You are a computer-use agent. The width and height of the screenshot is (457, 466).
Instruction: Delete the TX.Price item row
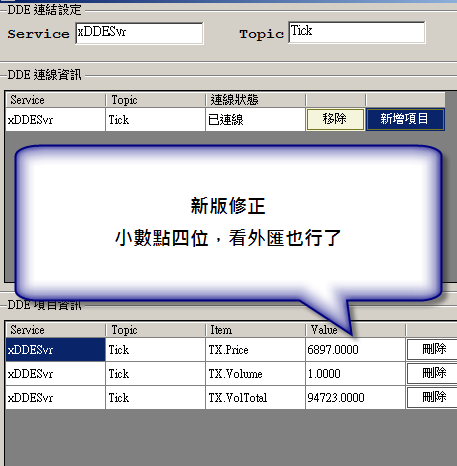(x=433, y=349)
